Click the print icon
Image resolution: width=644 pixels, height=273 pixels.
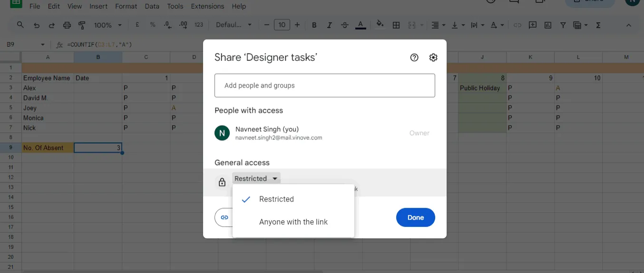(x=67, y=25)
